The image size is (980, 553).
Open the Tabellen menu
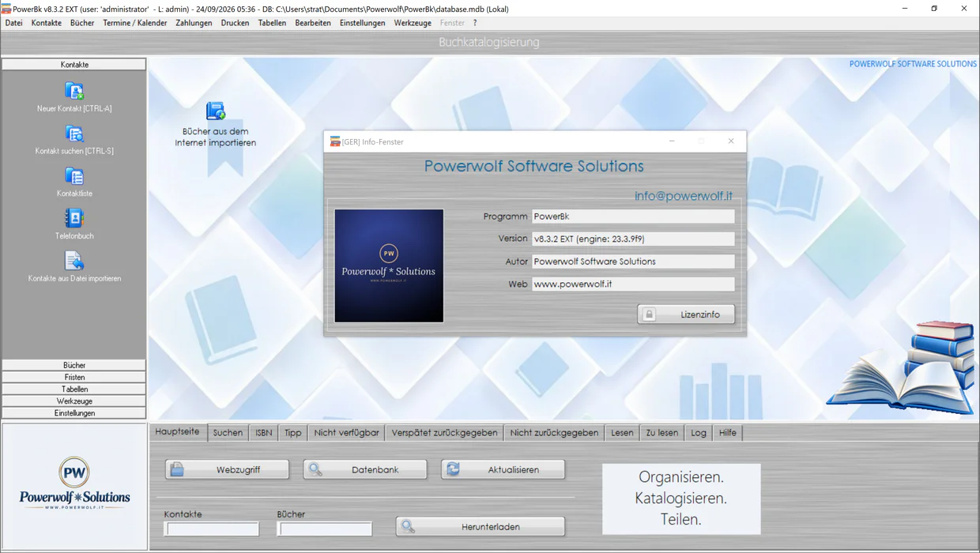coord(272,23)
